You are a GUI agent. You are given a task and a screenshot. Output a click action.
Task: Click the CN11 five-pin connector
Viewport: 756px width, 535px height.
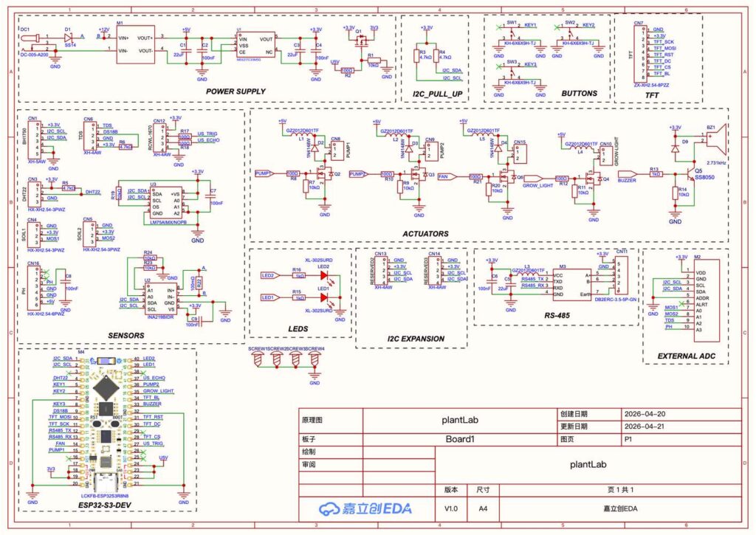[622, 275]
